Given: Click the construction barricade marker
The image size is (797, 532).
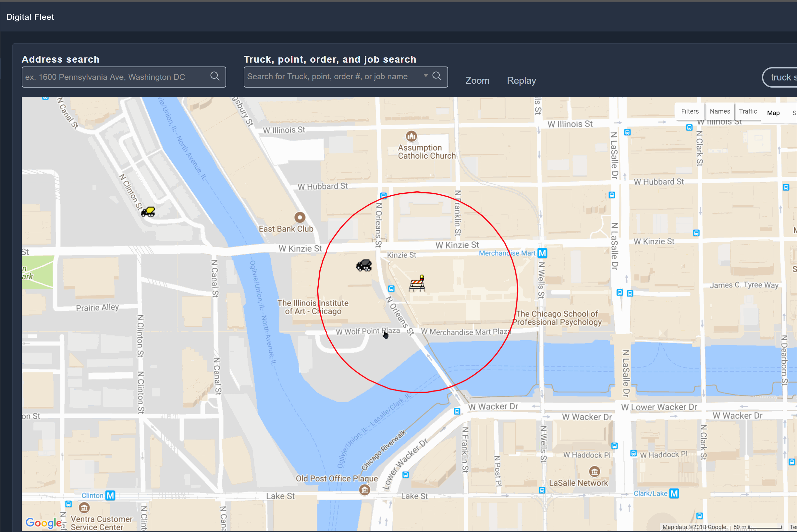Looking at the screenshot, I should 417,284.
